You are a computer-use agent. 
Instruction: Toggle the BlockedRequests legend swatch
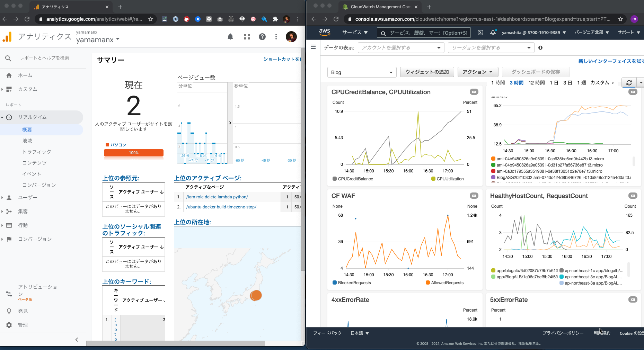point(335,282)
